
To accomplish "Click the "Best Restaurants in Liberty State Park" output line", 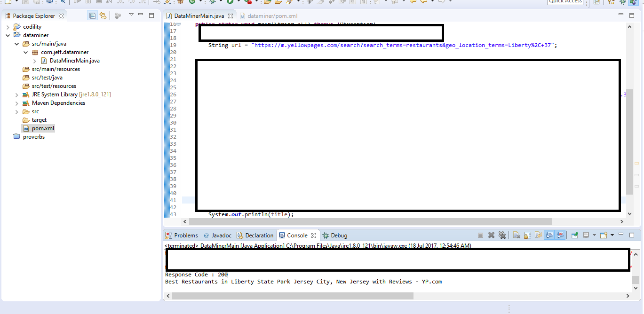I will [x=303, y=282].
